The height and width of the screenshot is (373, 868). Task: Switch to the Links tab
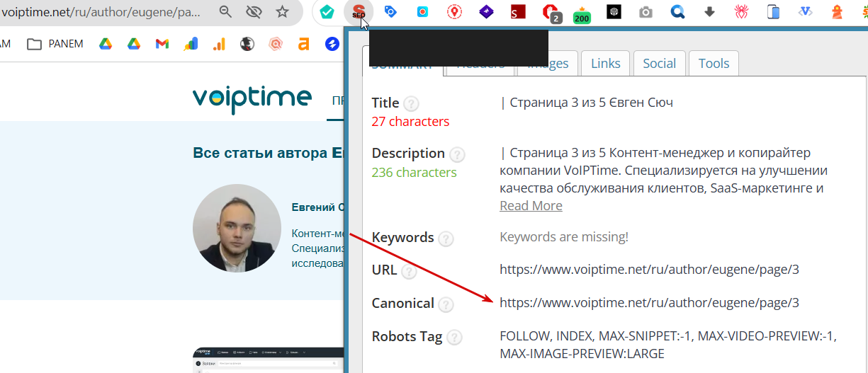tap(606, 63)
